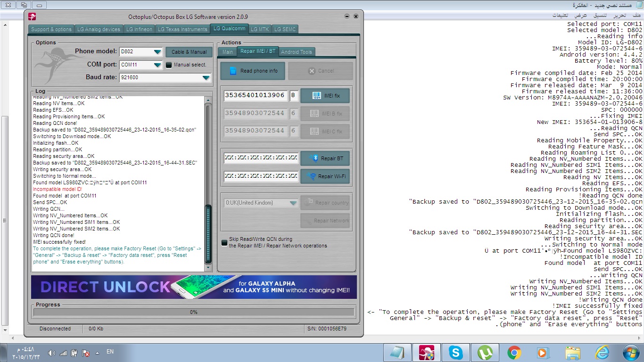Click 'IMEI successfully fixed!' log line
Viewport: 644px width, 362px height.
point(59,242)
